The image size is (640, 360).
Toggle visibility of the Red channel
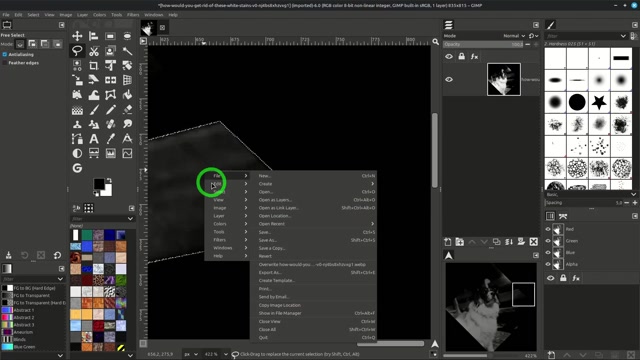pyautogui.click(x=548, y=229)
